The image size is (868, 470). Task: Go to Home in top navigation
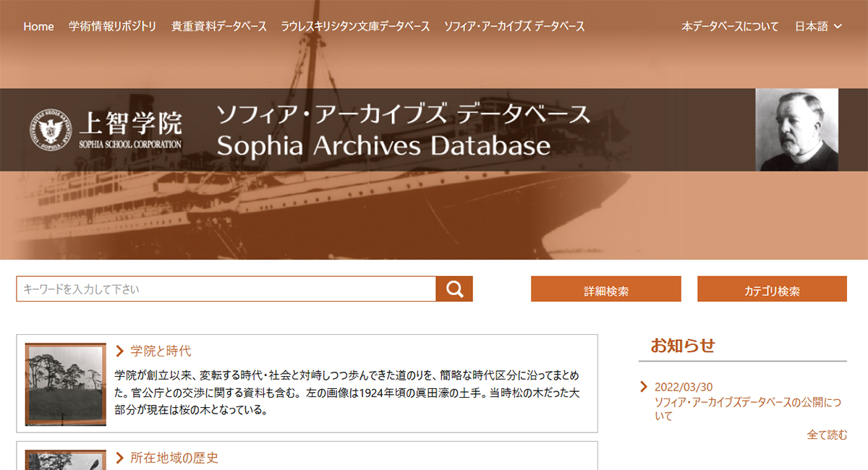tap(38, 27)
